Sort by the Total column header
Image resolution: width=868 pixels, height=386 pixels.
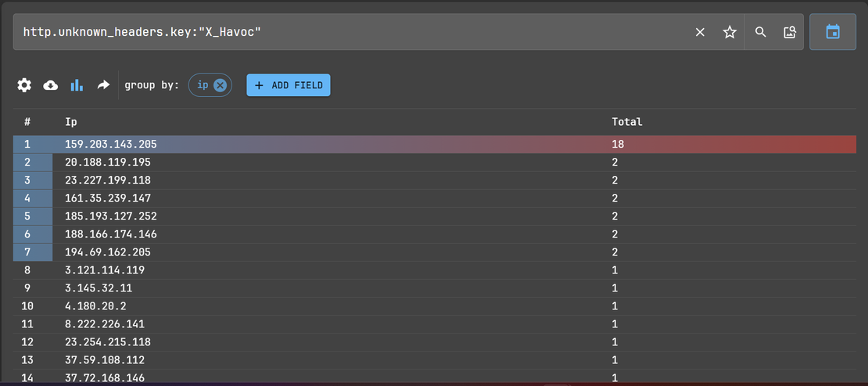coord(626,122)
